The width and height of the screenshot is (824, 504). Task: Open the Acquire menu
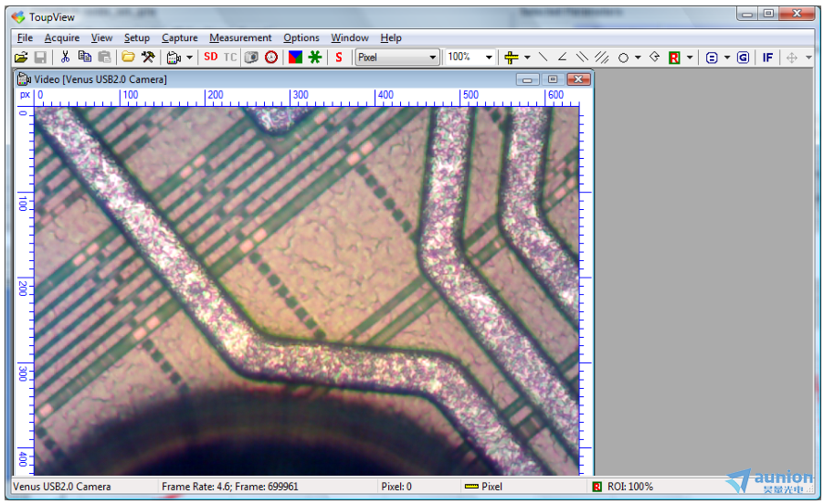click(62, 37)
